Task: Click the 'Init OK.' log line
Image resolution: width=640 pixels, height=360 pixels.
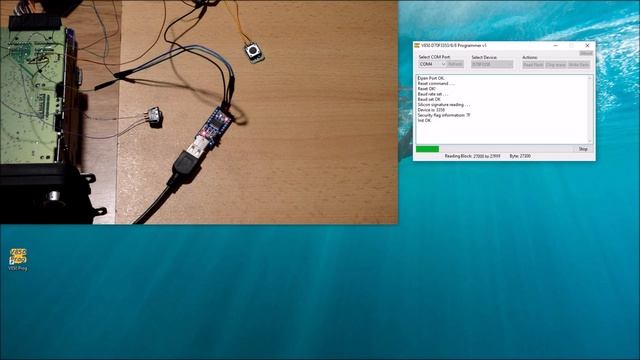Action: pos(424,120)
